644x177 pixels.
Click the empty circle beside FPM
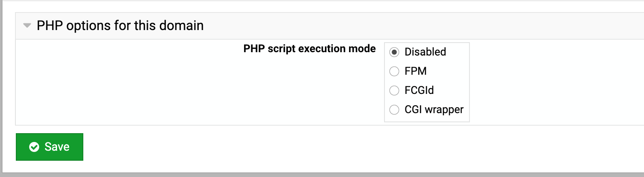(x=394, y=71)
